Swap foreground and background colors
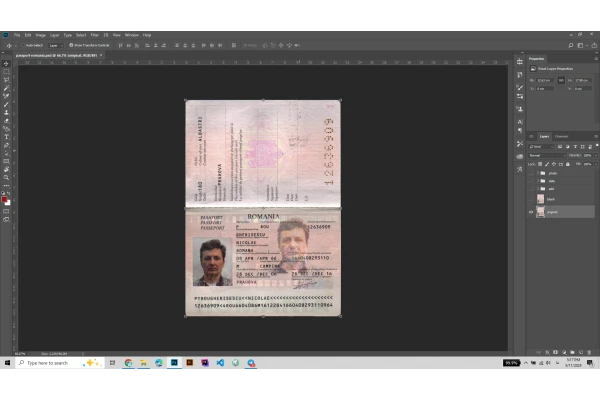The width and height of the screenshot is (600, 400). pyautogui.click(x=8, y=193)
